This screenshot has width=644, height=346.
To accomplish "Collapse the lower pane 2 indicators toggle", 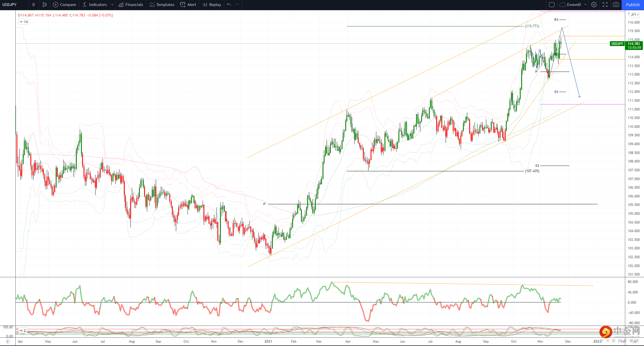I will click(x=23, y=330).
